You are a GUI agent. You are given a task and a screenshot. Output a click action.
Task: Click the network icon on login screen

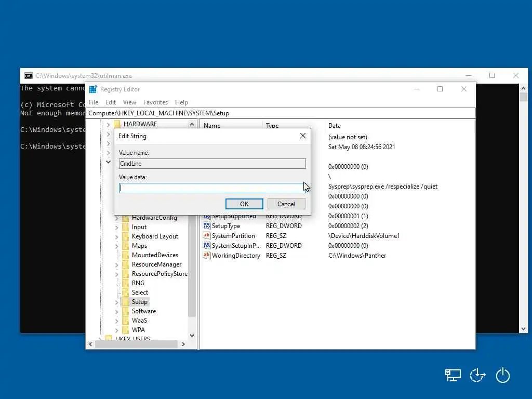pos(453,375)
